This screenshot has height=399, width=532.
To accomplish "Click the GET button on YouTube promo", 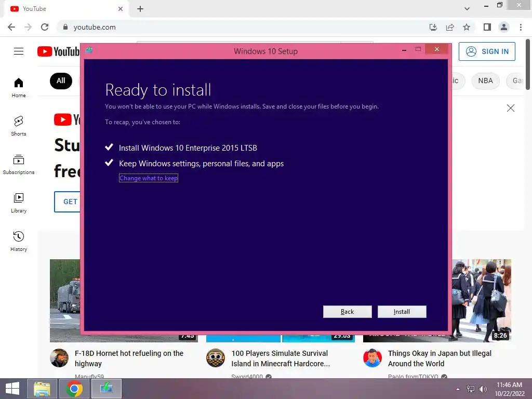I will click(68, 202).
